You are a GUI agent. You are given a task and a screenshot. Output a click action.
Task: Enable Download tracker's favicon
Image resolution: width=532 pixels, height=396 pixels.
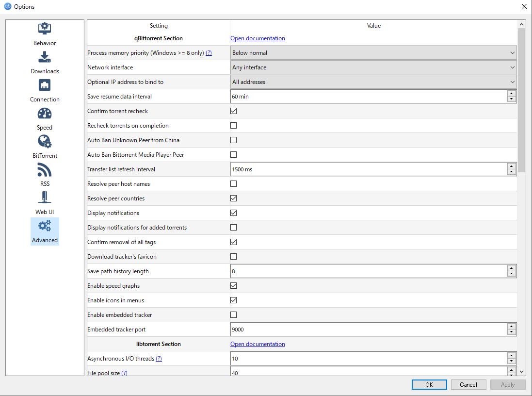(x=233, y=257)
